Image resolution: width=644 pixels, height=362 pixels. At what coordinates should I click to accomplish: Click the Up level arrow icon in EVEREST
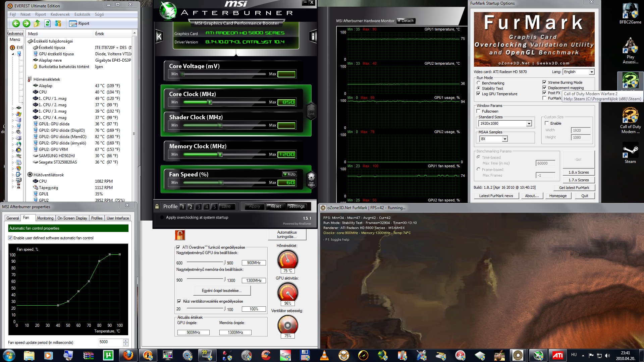[37, 23]
